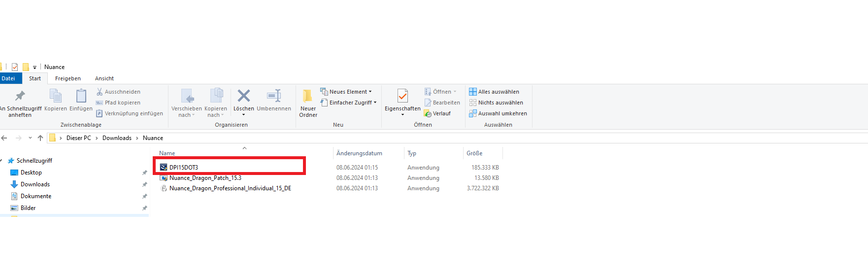Sort by Änderungsdatum column header

359,153
